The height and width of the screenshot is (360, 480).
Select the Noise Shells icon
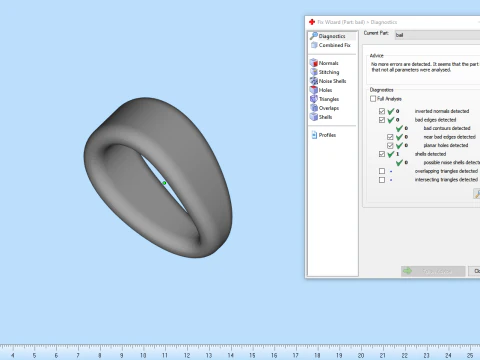pos(314,81)
